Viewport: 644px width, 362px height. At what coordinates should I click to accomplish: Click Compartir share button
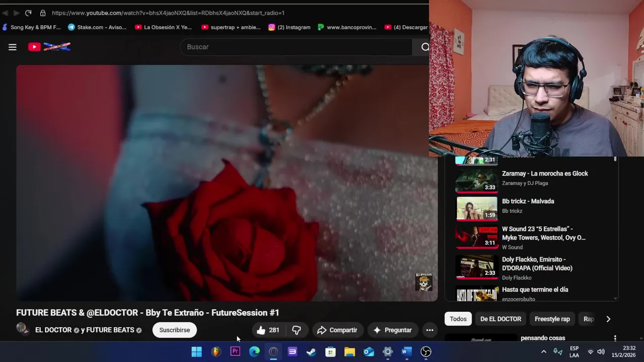tap(337, 330)
